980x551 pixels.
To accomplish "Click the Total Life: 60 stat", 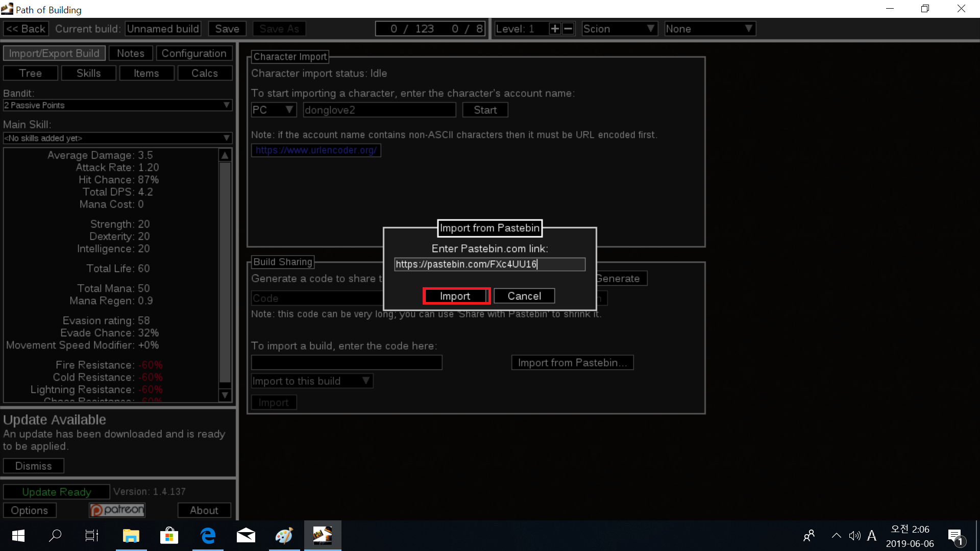I will point(118,269).
